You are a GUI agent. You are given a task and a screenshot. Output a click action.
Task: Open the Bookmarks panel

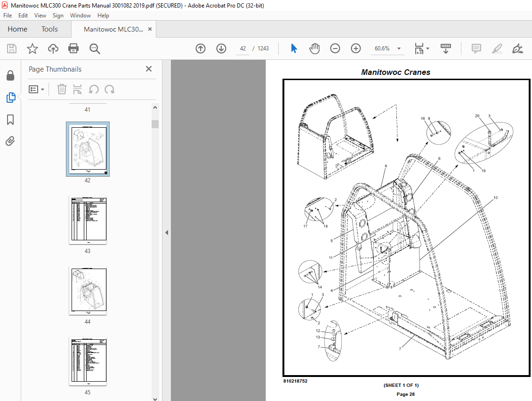click(x=10, y=120)
